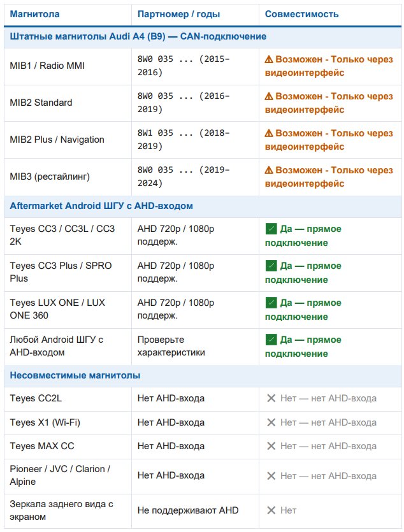The image size is (404, 532).
Task: Click section title Aftermarket Android ШГУ с AHD-входом
Action: [x=101, y=206]
